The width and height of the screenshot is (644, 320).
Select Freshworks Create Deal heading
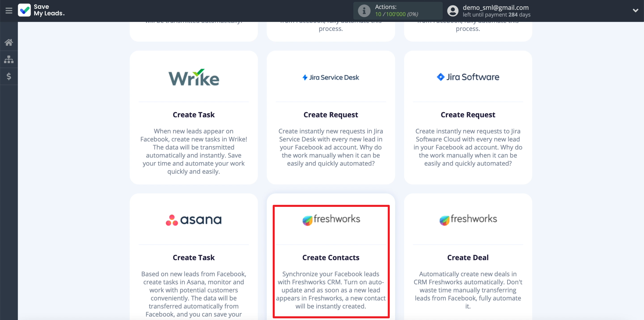click(x=468, y=258)
